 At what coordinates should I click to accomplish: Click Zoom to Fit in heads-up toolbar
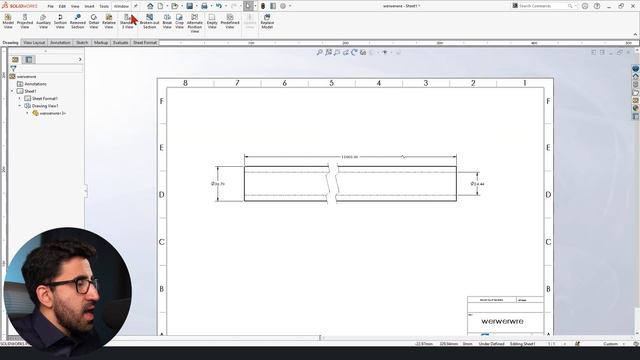coord(319,52)
